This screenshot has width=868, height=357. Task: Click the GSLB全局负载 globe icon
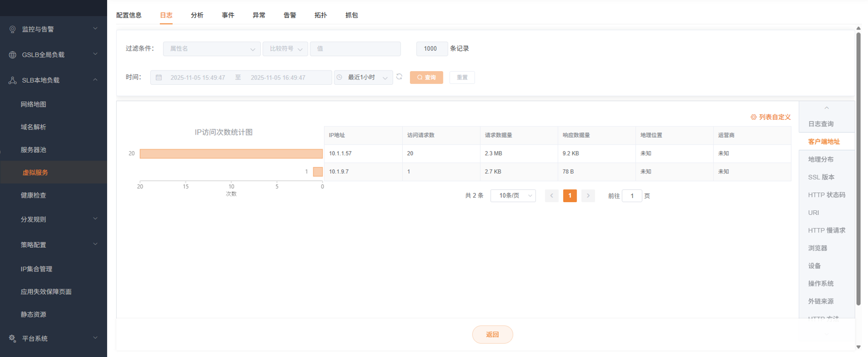tap(13, 55)
